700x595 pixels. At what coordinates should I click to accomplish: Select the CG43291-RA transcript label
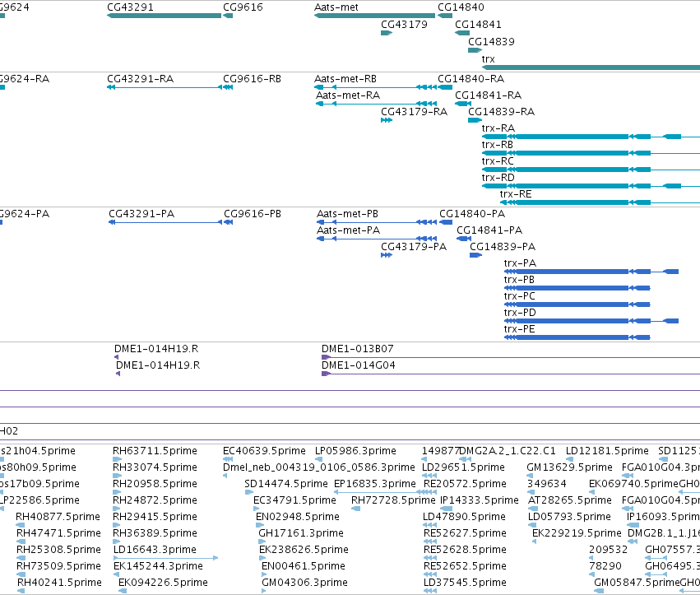[140, 79]
